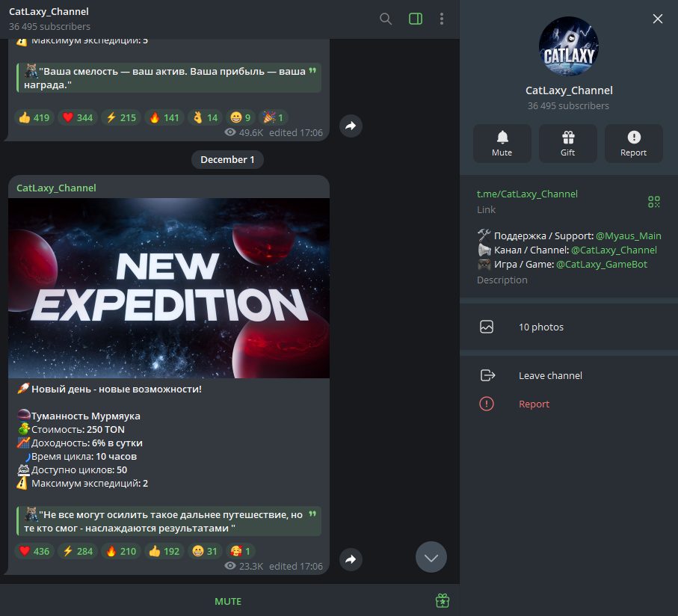
Task: Toggle the right info sidebar panel
Action: tap(416, 19)
